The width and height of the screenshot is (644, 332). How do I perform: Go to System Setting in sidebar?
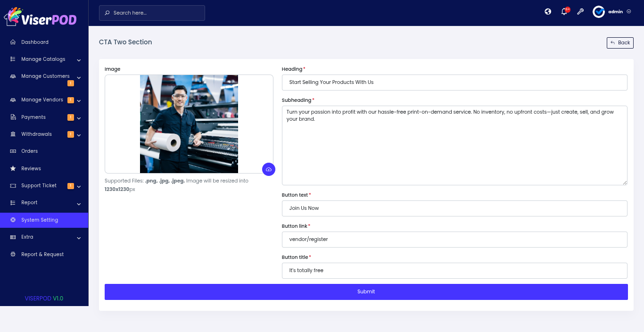click(40, 220)
